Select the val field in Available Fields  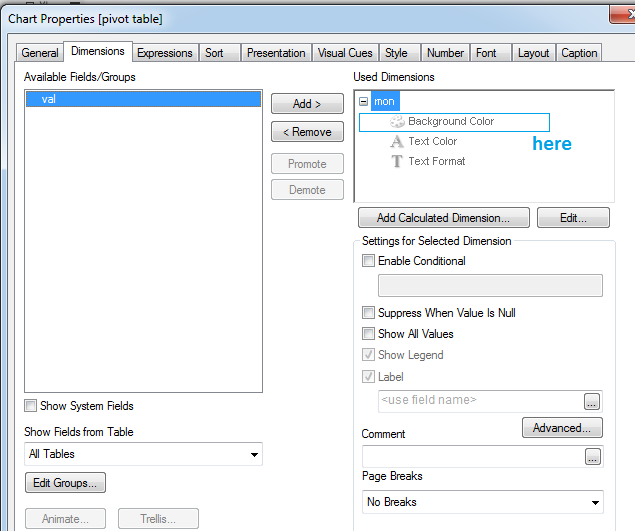(143, 99)
